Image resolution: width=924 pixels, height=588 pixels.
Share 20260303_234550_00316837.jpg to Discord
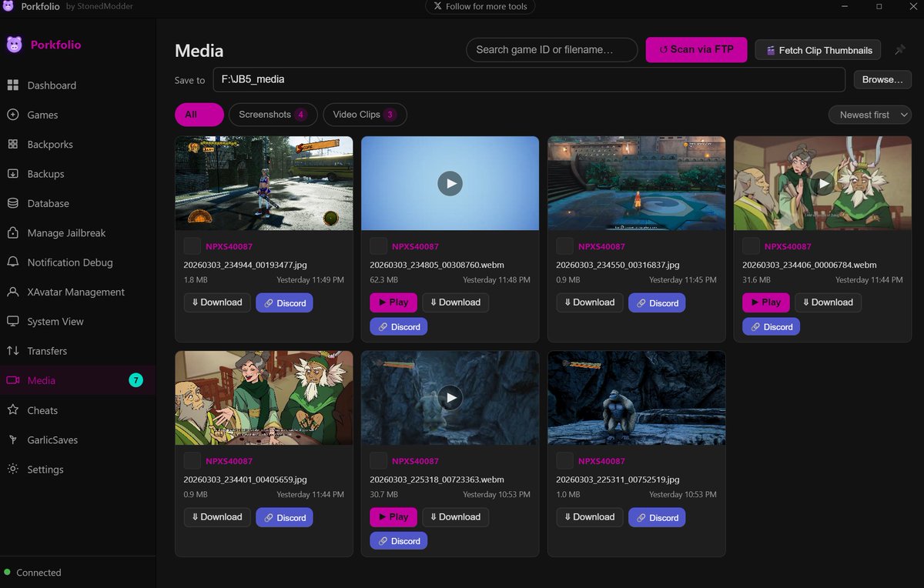point(657,302)
